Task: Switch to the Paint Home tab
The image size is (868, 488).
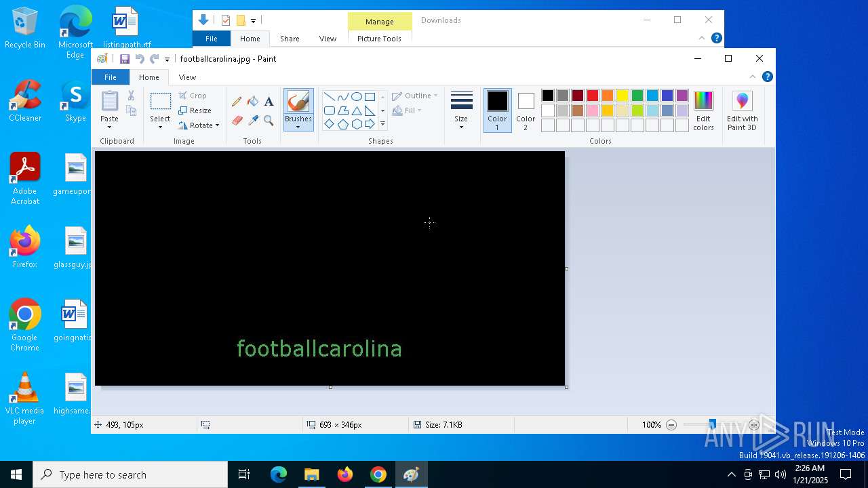Action: click(149, 77)
